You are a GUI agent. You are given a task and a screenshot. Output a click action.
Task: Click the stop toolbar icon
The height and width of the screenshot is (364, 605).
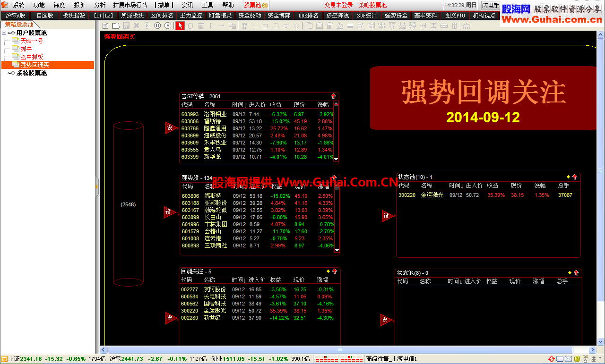168,25
